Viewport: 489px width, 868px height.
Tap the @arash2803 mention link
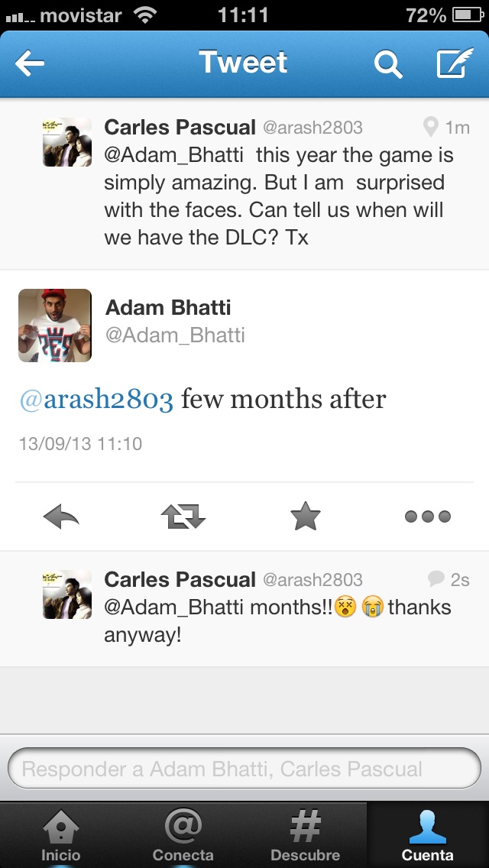pyautogui.click(x=97, y=399)
